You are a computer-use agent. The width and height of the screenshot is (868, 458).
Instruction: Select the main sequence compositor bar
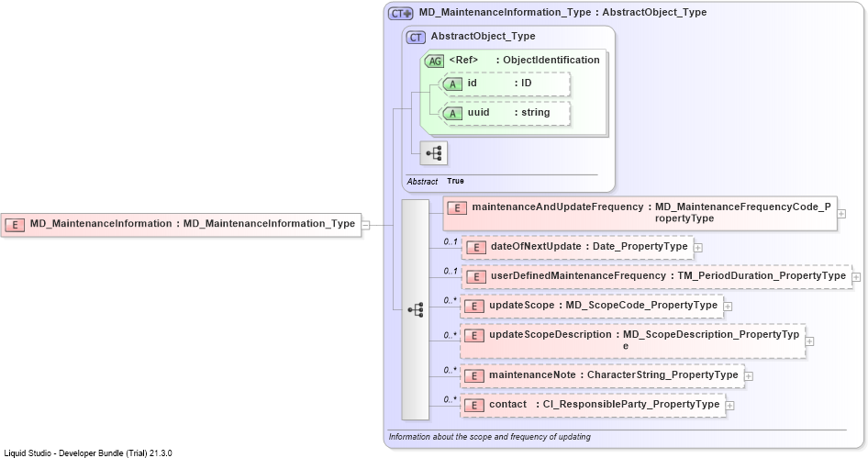415,309
